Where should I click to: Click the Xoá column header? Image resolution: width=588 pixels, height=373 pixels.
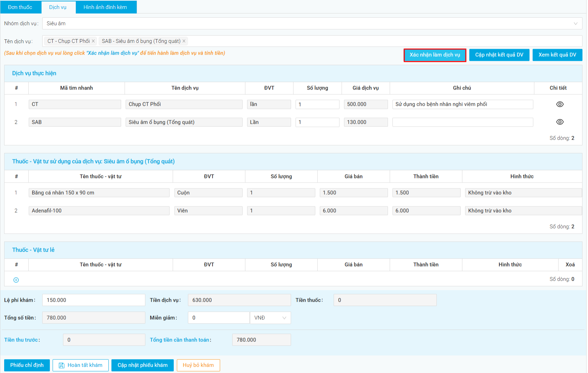(x=570, y=265)
